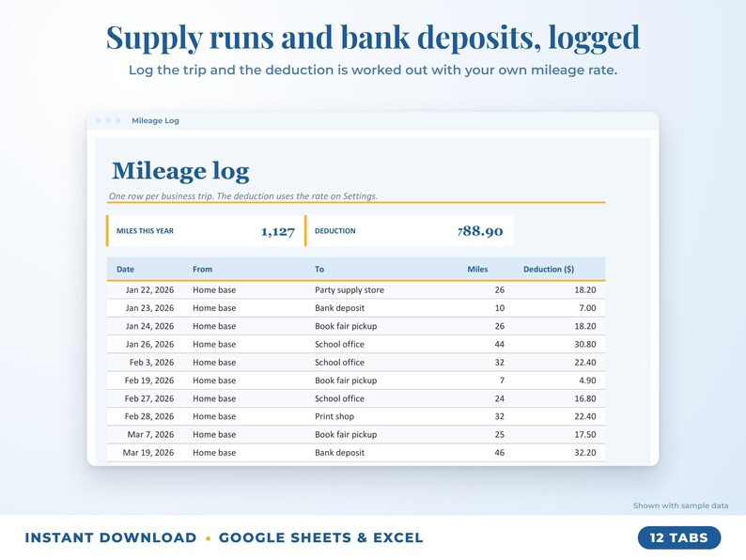This screenshot has width=746, height=560.
Task: Click the From column header
Action: [202, 270]
